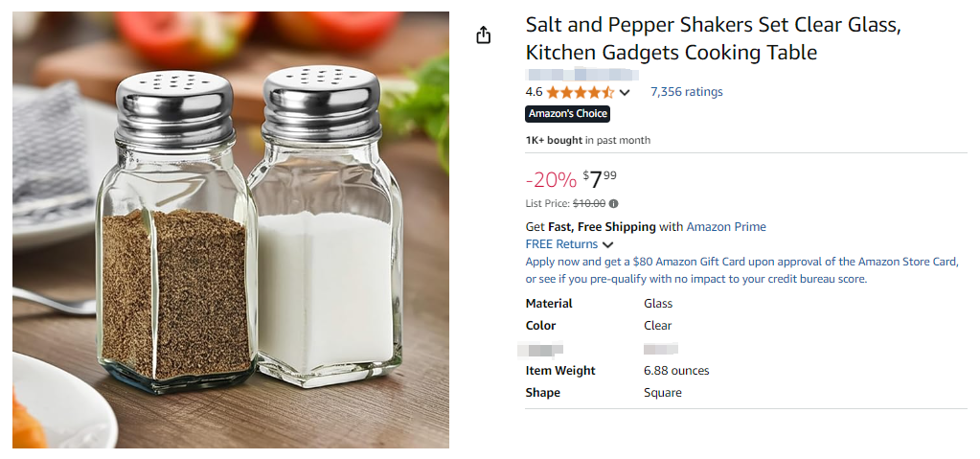Viewport: 980px width, 459px height.
Task: Click the -20% discount label
Action: (551, 180)
